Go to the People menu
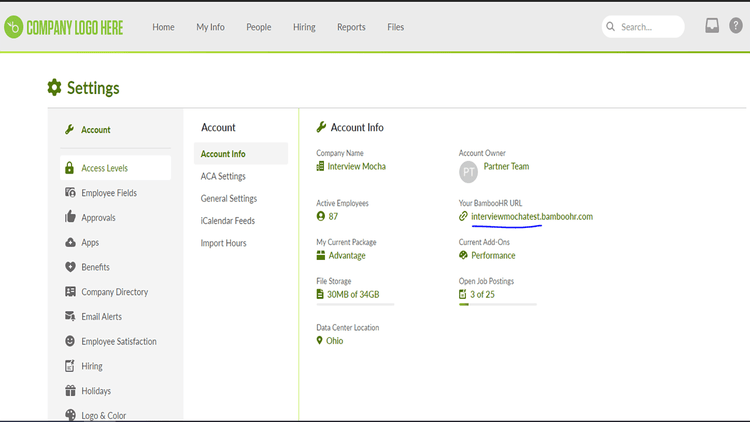 click(x=259, y=27)
